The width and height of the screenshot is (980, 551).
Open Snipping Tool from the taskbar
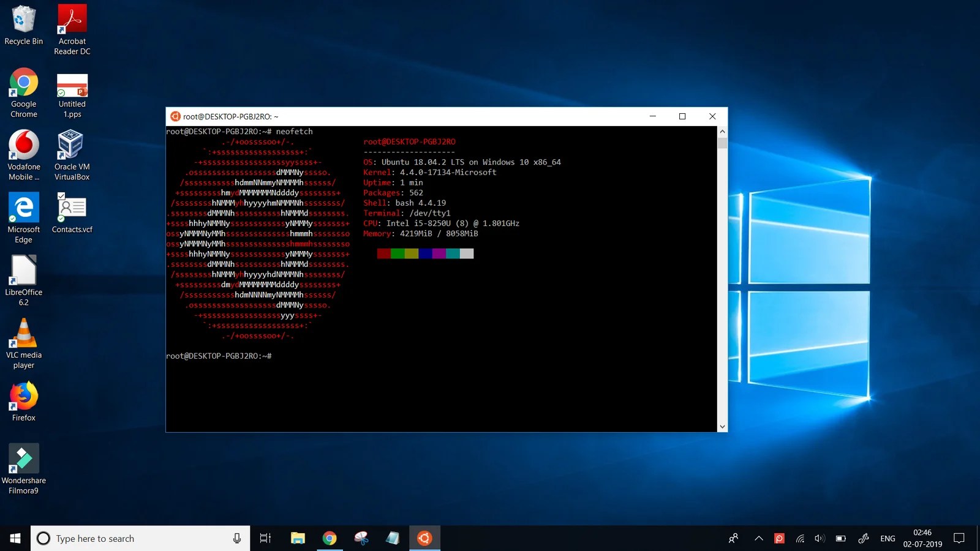point(361,539)
